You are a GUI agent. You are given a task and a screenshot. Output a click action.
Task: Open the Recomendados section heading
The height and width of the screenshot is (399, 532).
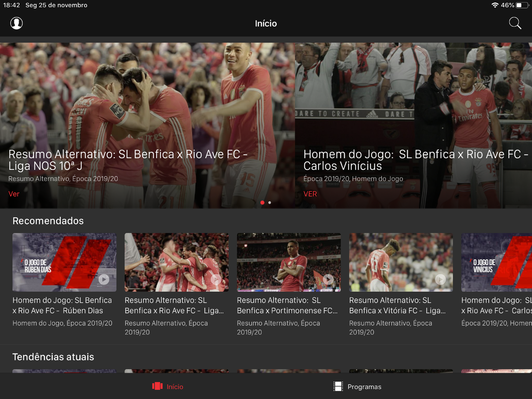click(x=48, y=221)
